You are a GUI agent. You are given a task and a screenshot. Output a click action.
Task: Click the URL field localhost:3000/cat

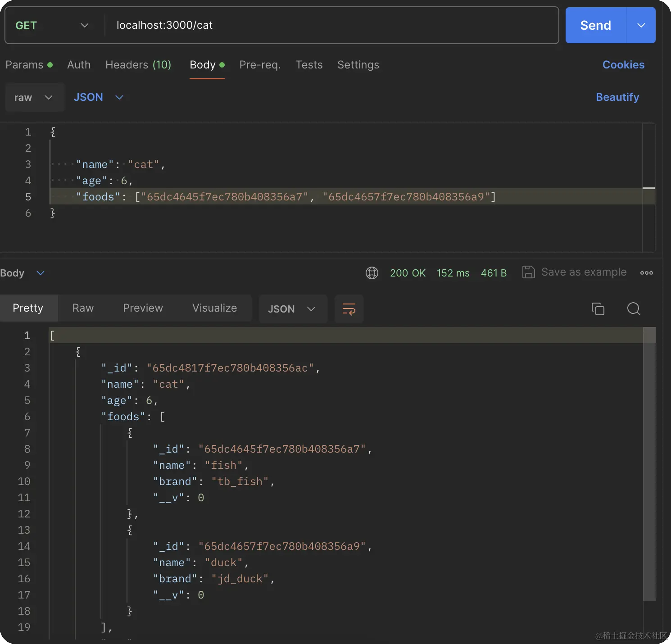(x=331, y=25)
